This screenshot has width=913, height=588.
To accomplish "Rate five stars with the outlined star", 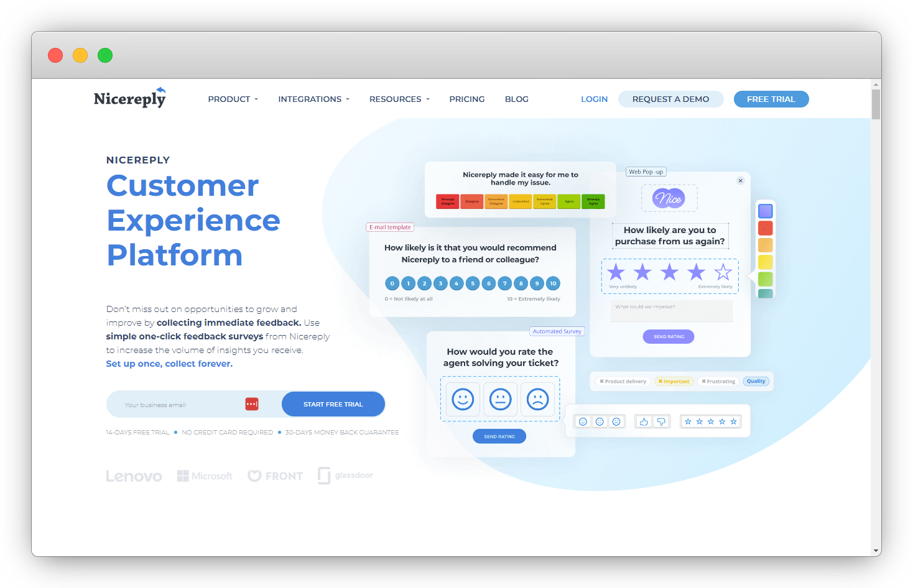I will (723, 272).
